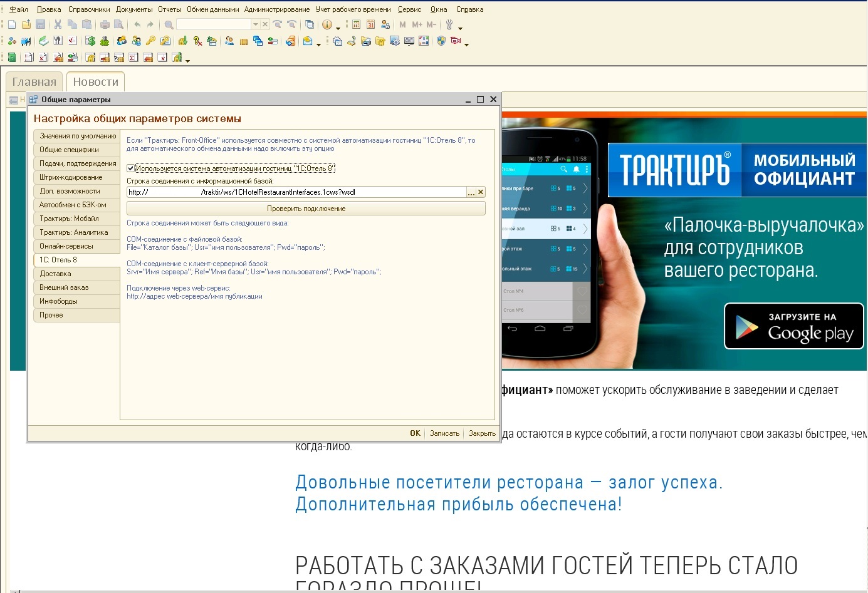Click the video camera icon
Image resolution: width=868 pixels, height=593 pixels.
[456, 41]
